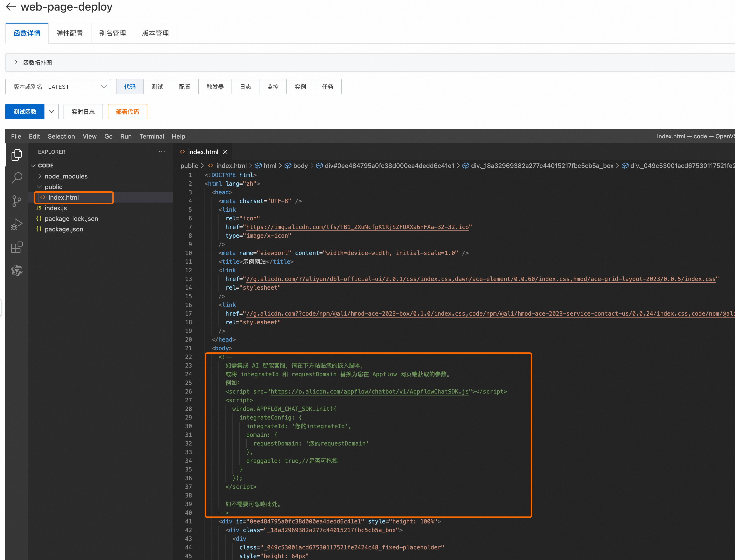The width and height of the screenshot is (735, 560).
Task: Select the 触发器 sub-tab
Action: pos(215,87)
